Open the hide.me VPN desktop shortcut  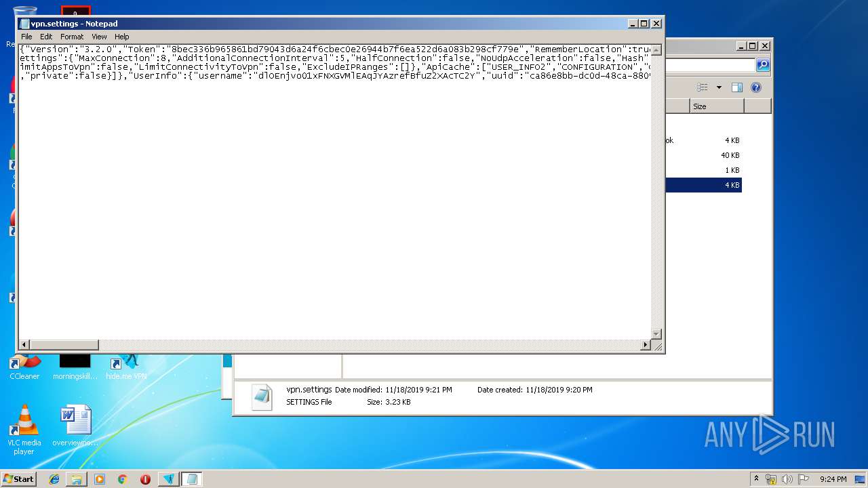pos(126,368)
